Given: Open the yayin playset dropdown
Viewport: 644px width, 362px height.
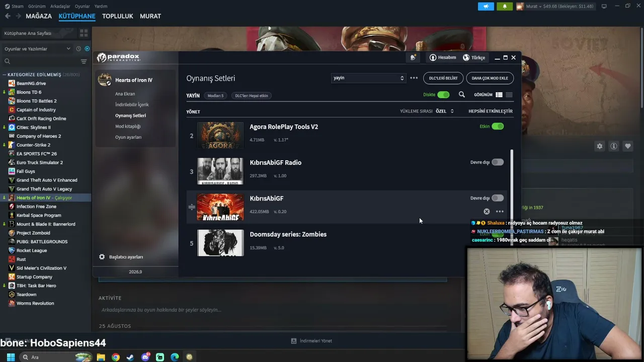Looking at the screenshot, I should (368, 78).
